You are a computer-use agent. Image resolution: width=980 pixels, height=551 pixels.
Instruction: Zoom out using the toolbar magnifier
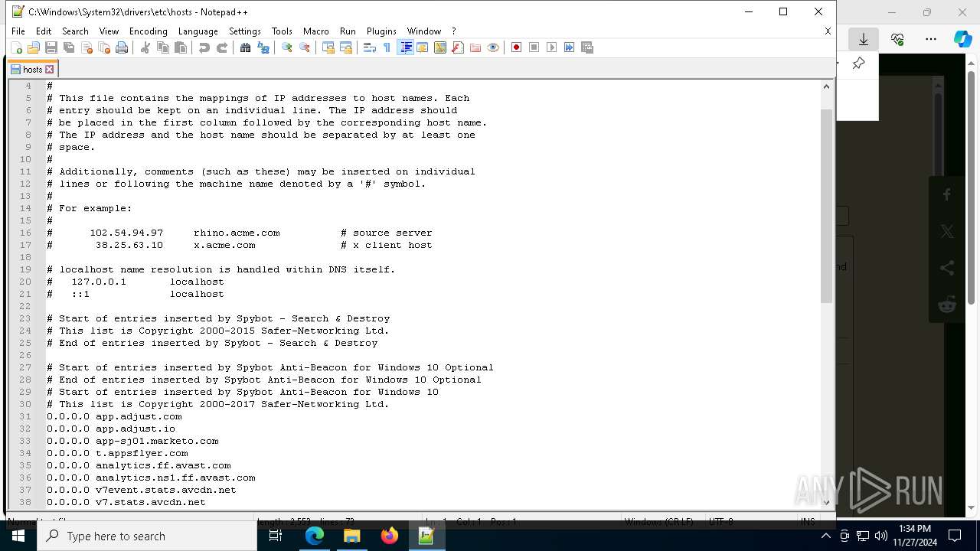click(x=305, y=47)
